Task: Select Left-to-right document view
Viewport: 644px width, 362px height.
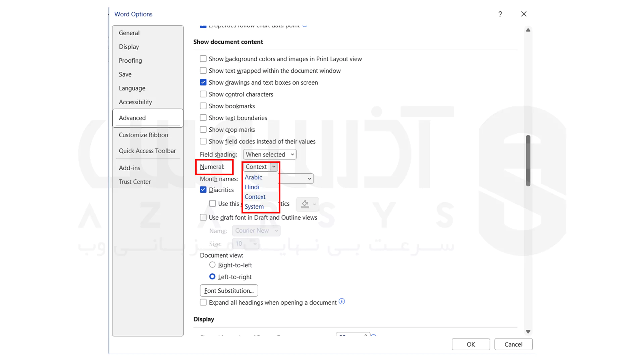Action: coord(212,277)
